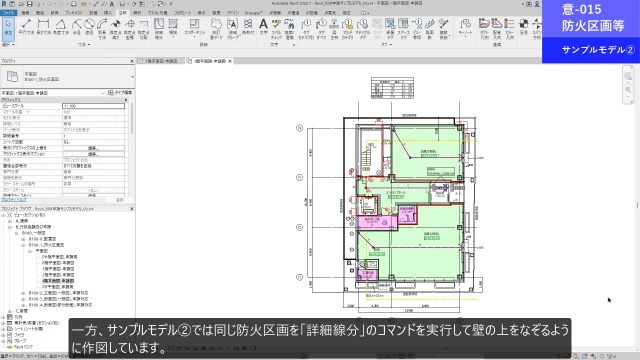
Task: Select the Spot Coordinate (指定点座標) tool
Action: click(x=130, y=29)
